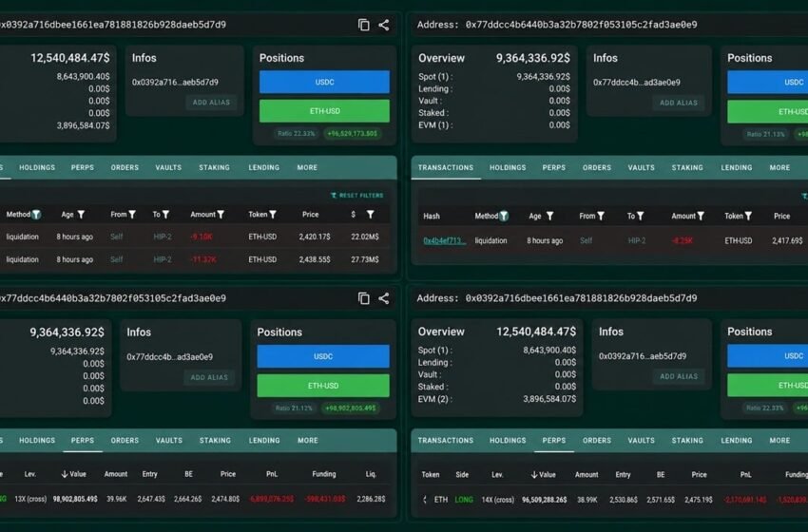808x532 pixels.
Task: Open PERPS tab in 0x77ddcc4b transactions-view panel
Action: [x=554, y=167]
